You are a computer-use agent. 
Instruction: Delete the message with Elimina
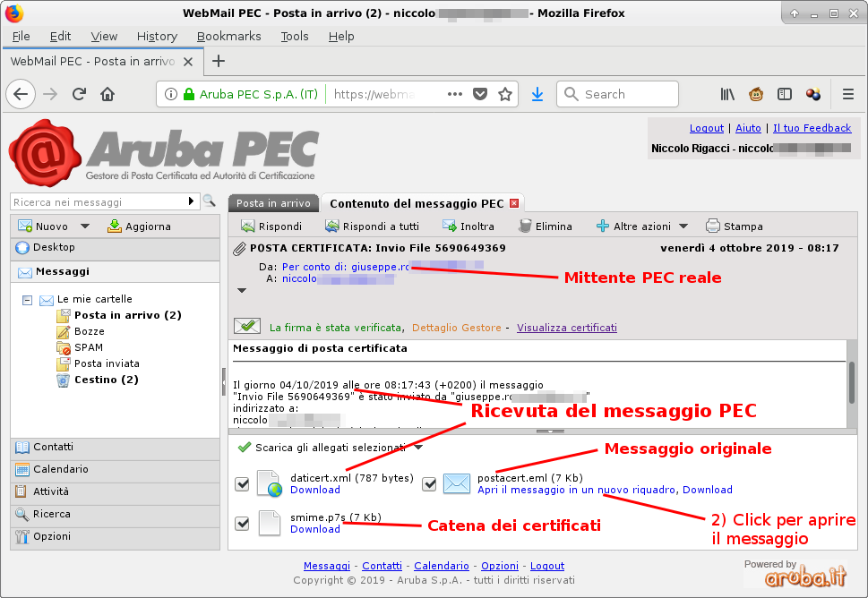pyautogui.click(x=546, y=226)
